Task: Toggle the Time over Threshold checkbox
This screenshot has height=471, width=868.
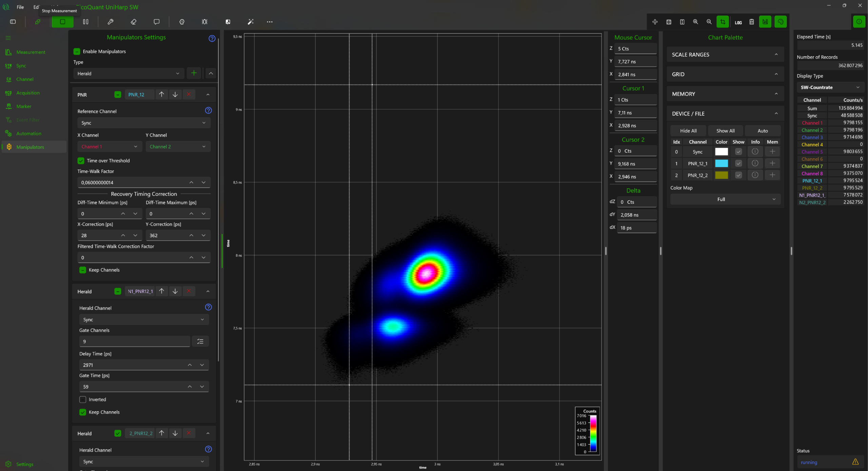Action: click(x=81, y=161)
